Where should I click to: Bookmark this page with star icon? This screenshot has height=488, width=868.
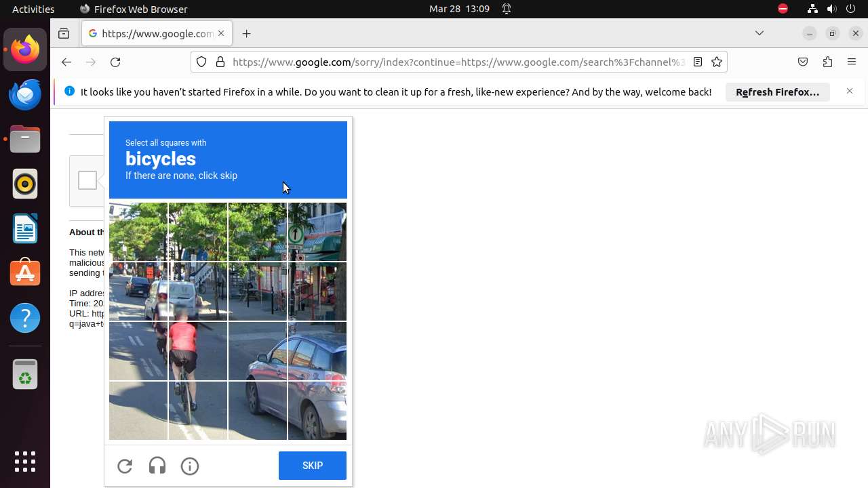(717, 62)
